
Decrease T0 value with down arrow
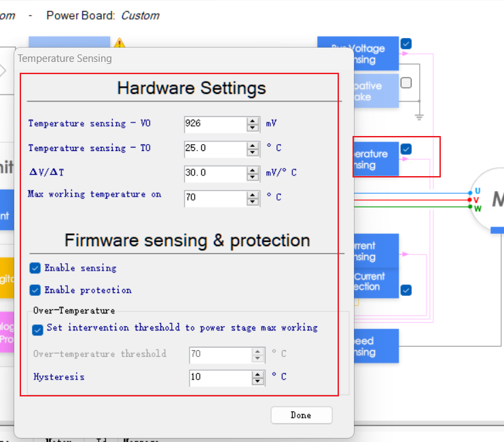pos(253,153)
